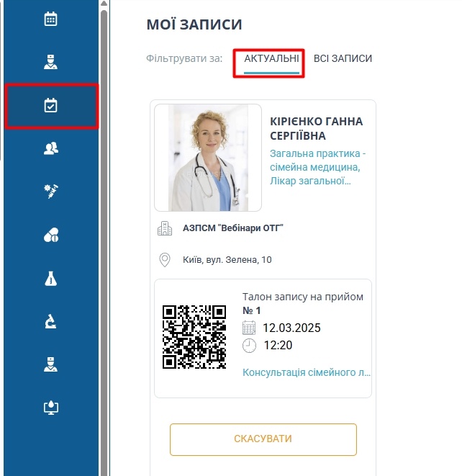The height and width of the screenshot is (476, 462).
Task: Click the appointment QR code
Action: tap(194, 337)
